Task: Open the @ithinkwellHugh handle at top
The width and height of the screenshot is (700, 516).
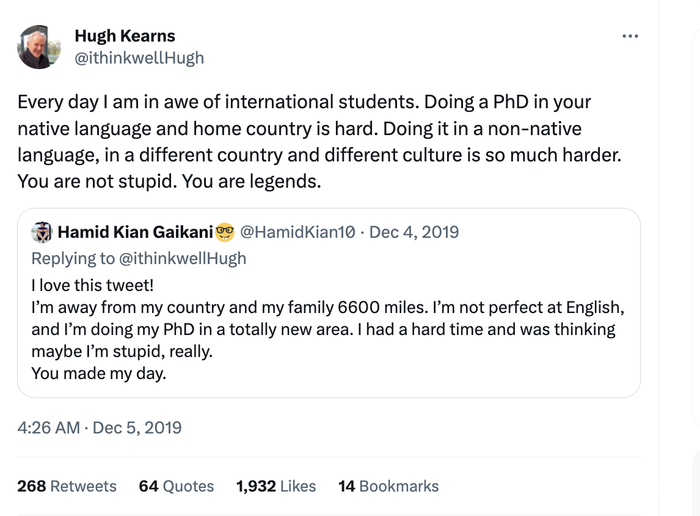Action: tap(139, 58)
